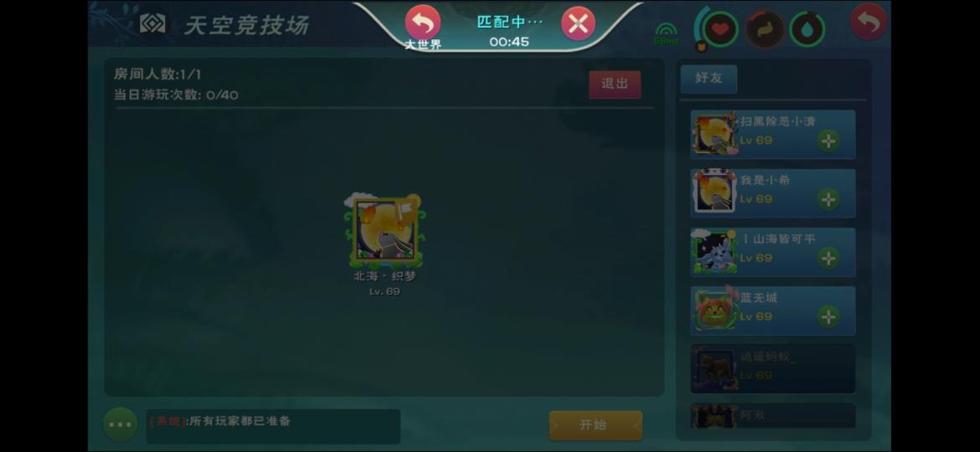Tap the yellow arrow circular icon
980x452 pixels.
coord(765,28)
